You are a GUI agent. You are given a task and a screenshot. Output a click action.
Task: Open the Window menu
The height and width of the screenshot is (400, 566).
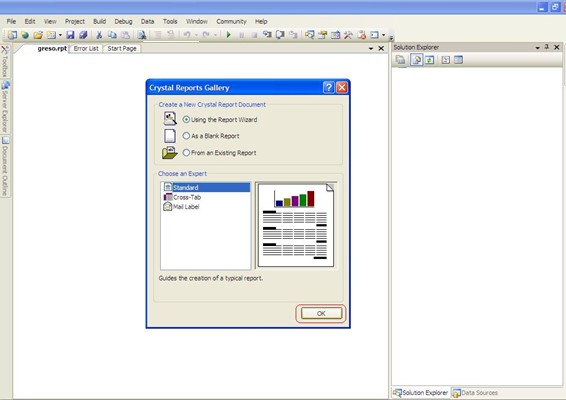point(197,21)
